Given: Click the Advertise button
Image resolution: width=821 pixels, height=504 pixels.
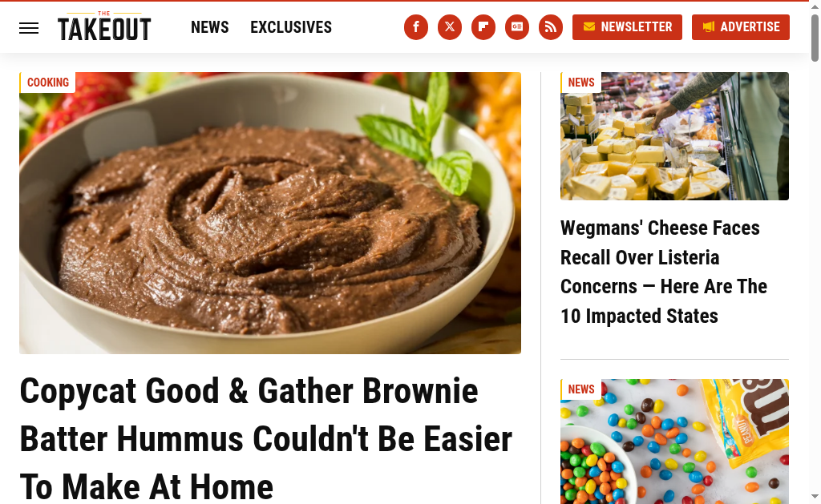Looking at the screenshot, I should [x=741, y=27].
